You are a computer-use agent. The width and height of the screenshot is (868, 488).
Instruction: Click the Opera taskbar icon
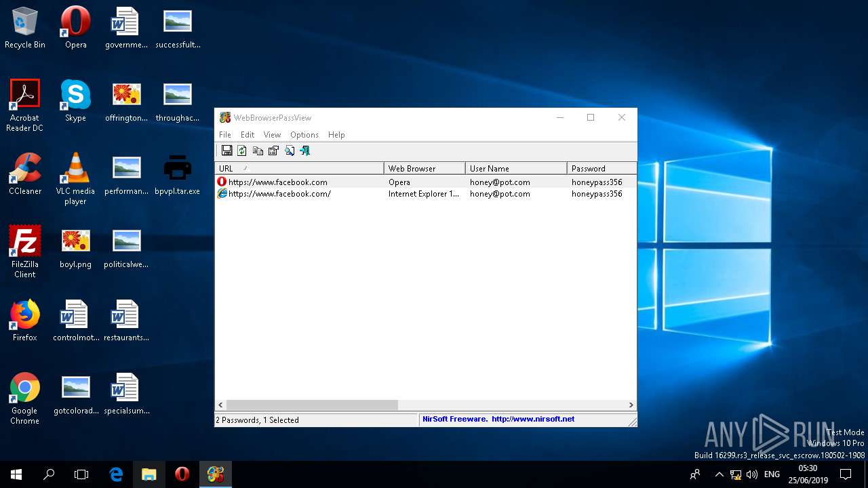182,474
